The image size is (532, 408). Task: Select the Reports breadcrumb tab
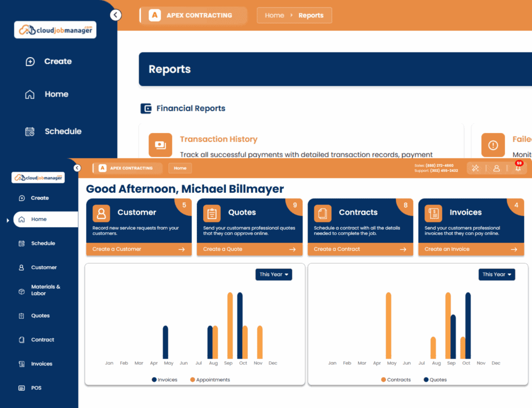[x=311, y=16]
